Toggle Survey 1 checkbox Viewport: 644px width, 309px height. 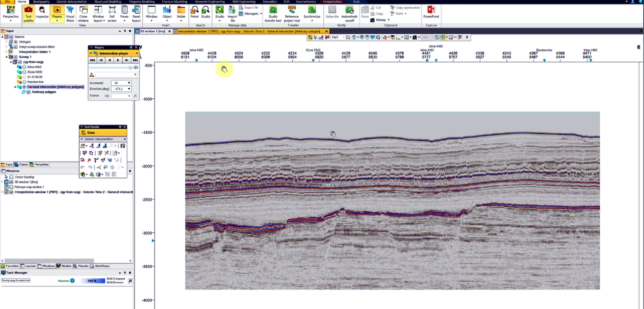(16, 57)
